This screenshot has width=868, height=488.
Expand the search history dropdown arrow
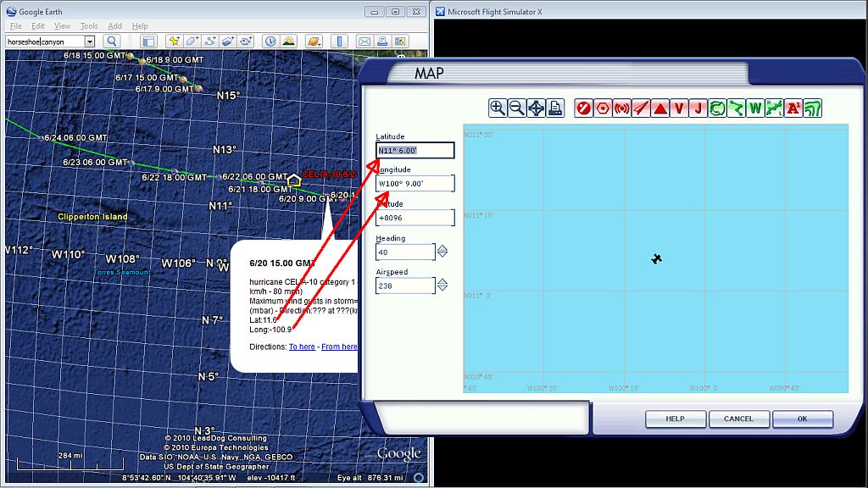coord(90,42)
